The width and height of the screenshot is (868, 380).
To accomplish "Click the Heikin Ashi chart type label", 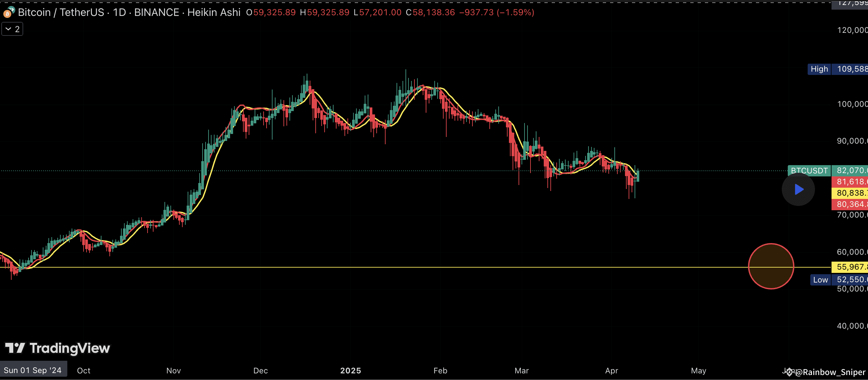I will click(214, 13).
